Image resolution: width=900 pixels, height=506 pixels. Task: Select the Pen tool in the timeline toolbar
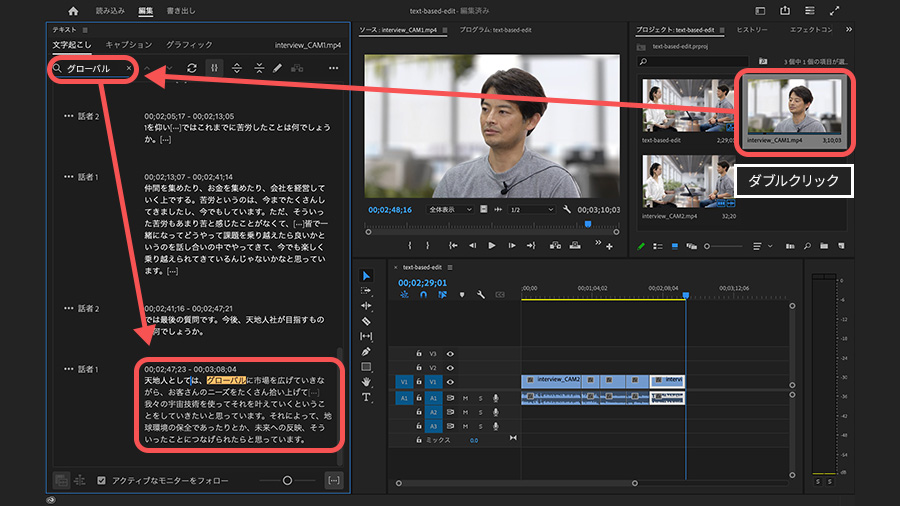(x=366, y=351)
